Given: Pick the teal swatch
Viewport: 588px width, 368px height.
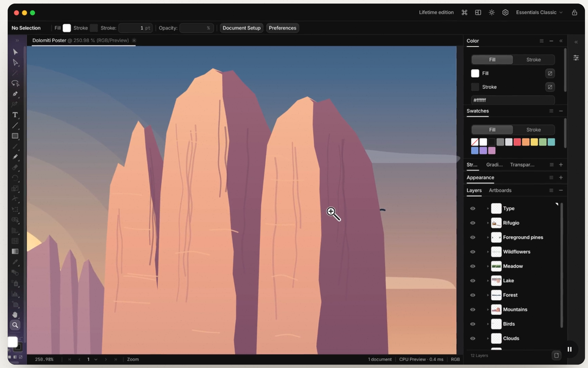Looking at the screenshot, I should (x=552, y=142).
